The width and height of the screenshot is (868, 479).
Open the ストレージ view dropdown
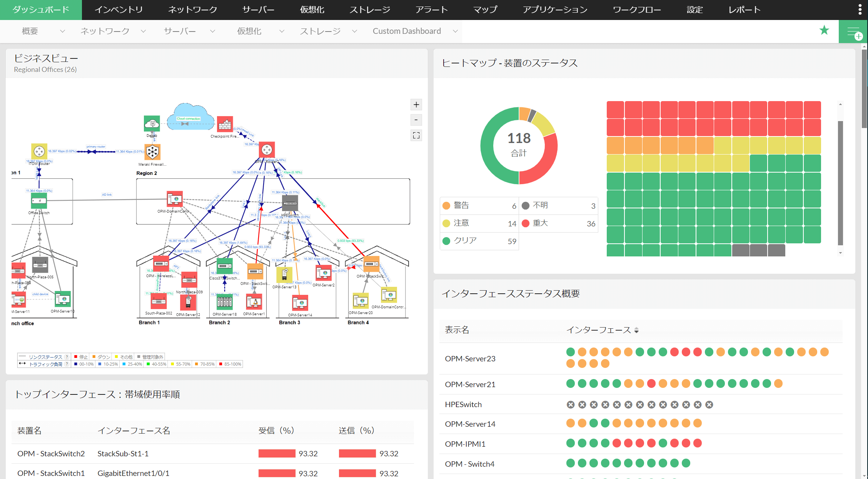click(354, 31)
